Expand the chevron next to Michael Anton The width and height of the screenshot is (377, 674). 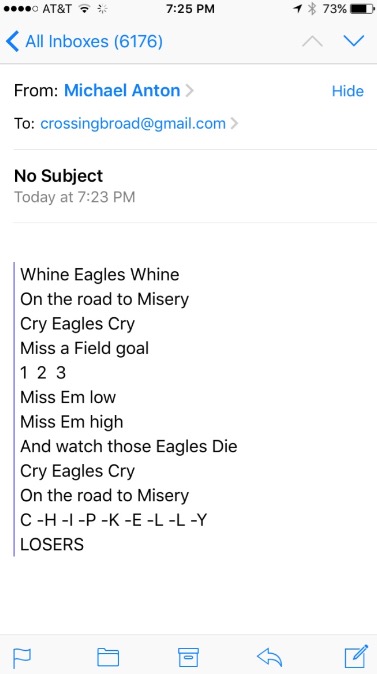(x=189, y=91)
